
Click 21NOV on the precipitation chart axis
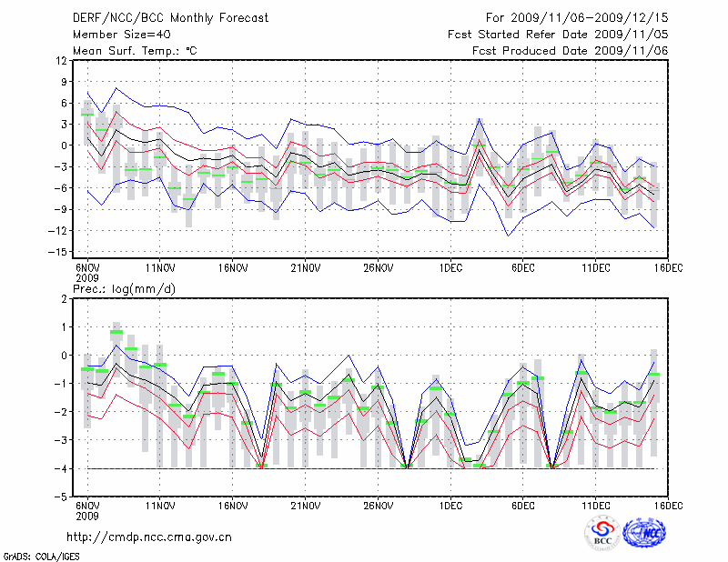click(x=306, y=505)
